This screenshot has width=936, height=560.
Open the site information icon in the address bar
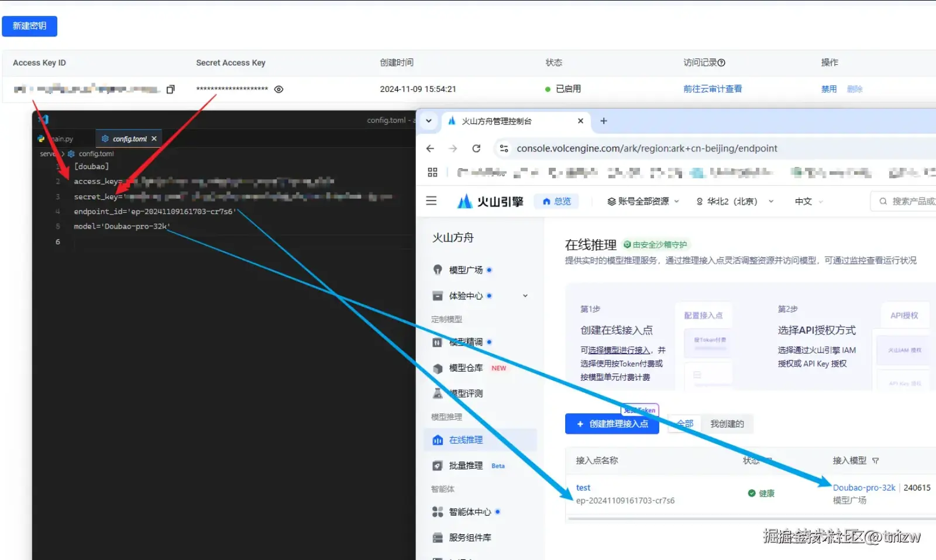(x=504, y=148)
